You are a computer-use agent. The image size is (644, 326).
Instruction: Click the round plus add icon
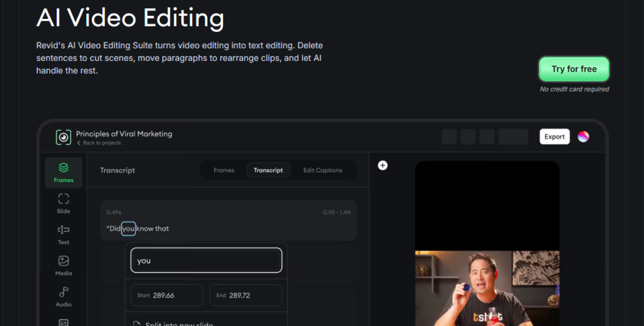tap(382, 165)
